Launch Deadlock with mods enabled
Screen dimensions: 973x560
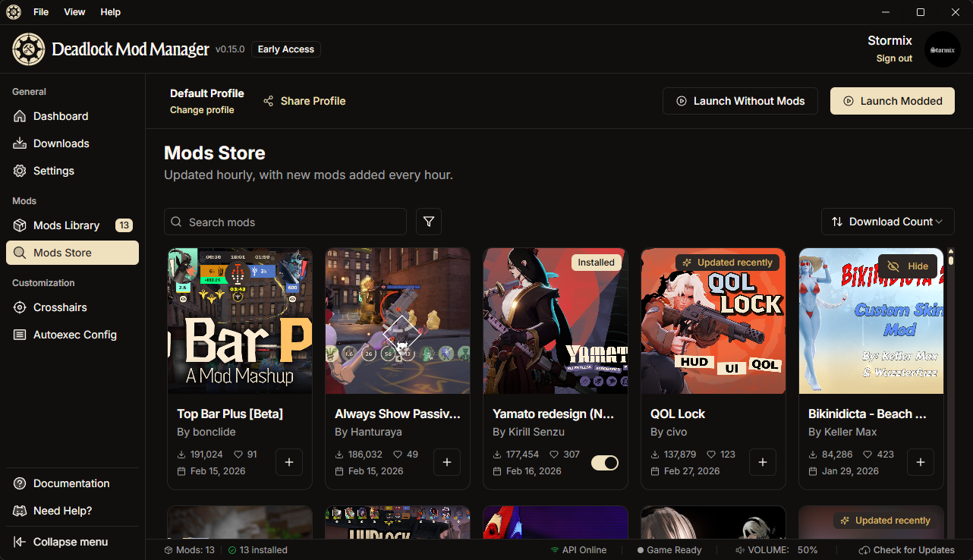pos(892,100)
